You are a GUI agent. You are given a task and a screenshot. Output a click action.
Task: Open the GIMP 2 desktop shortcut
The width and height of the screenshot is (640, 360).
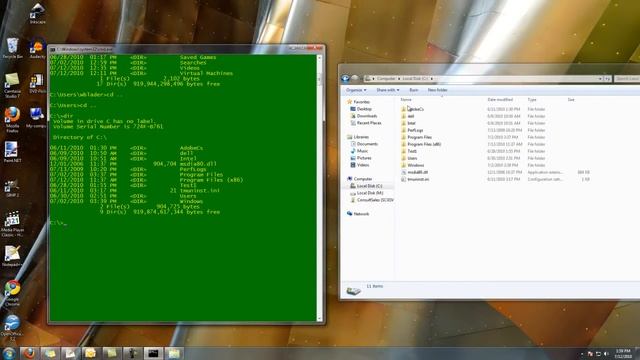click(12, 188)
